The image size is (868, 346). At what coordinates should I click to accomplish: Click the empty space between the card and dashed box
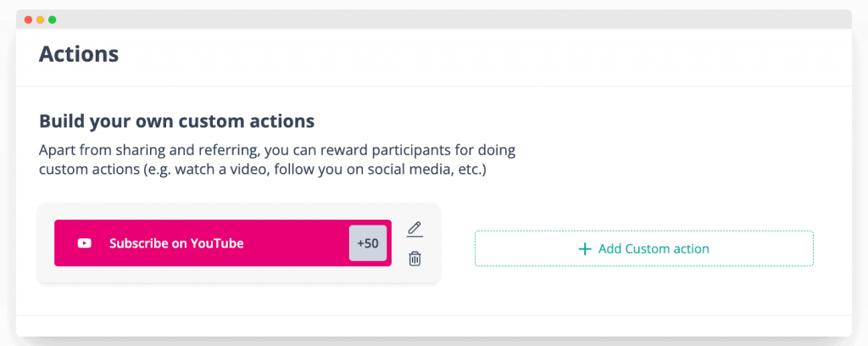pyautogui.click(x=458, y=246)
